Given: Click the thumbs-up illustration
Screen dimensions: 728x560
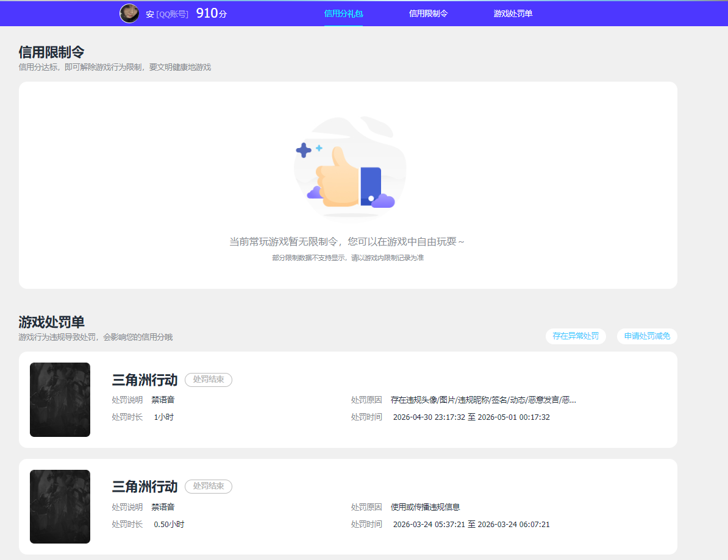Looking at the screenshot, I should pyautogui.click(x=350, y=167).
